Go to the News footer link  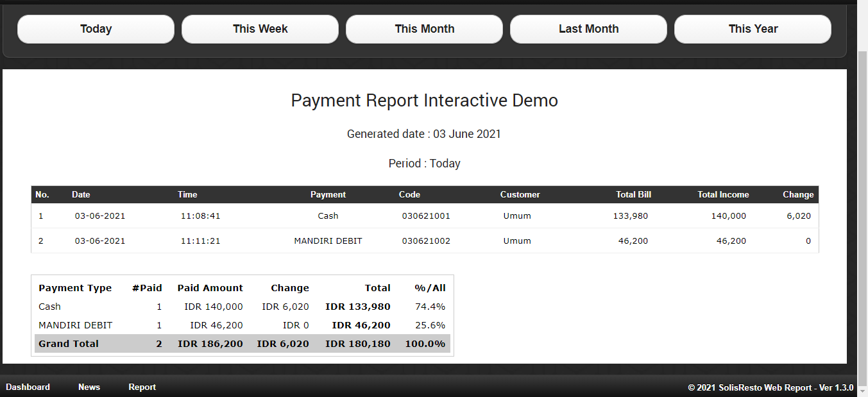(89, 387)
